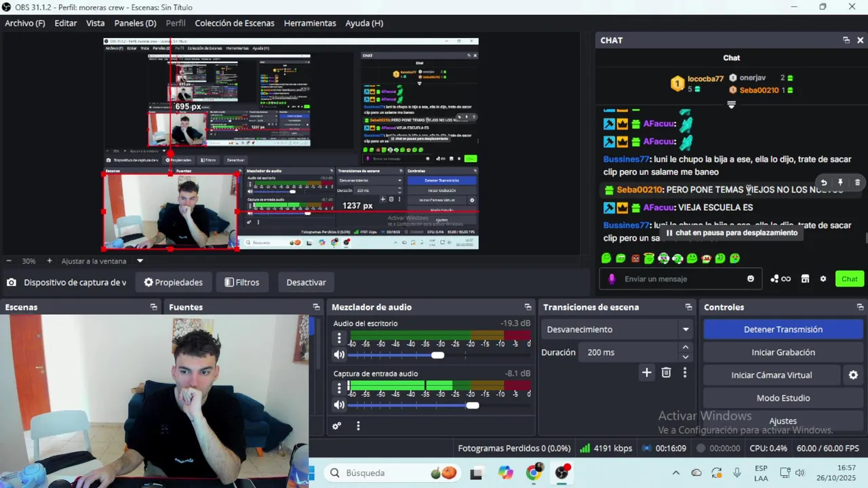Pop out the Controles dock

[x=860, y=307]
